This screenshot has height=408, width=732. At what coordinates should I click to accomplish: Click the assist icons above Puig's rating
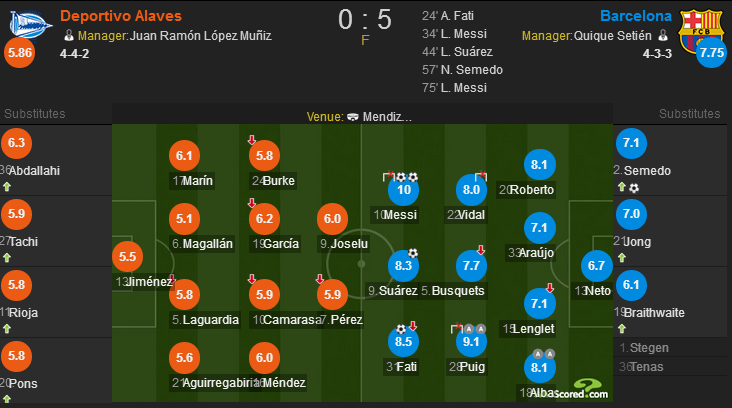pyautogui.click(x=475, y=329)
